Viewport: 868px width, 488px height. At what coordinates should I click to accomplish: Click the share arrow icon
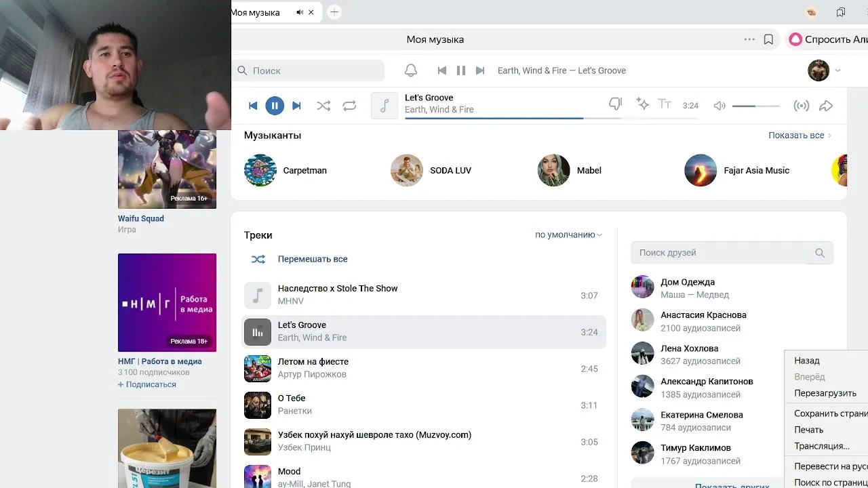[x=826, y=106]
